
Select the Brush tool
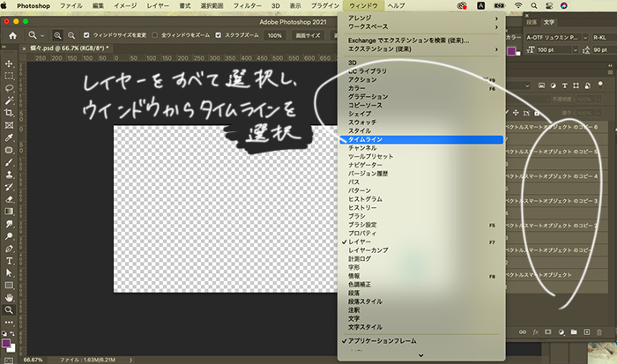coord(9,162)
